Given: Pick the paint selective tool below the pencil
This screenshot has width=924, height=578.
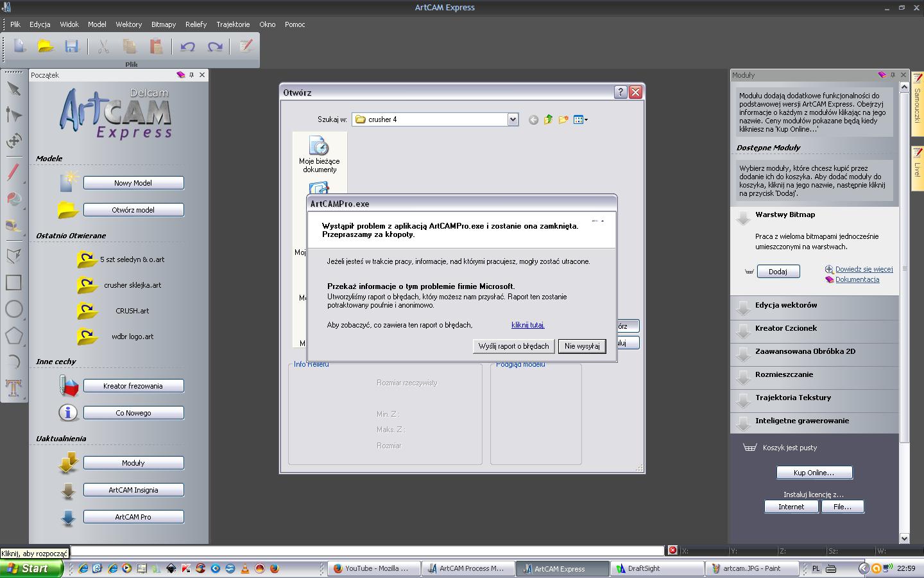Looking at the screenshot, I should (x=13, y=198).
